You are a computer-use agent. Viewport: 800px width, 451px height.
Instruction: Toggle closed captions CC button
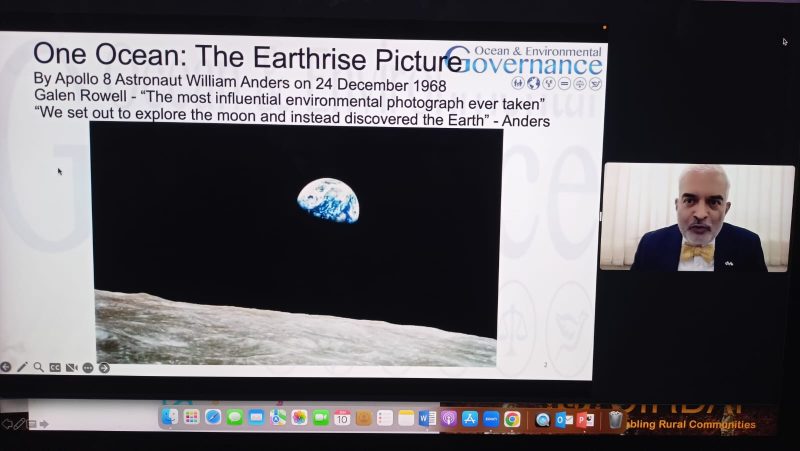(x=55, y=367)
